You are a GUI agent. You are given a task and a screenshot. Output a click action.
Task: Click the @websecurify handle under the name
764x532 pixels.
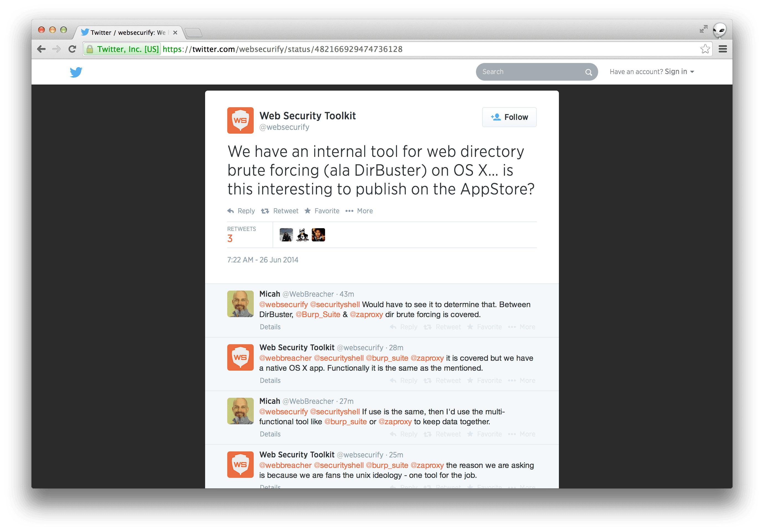click(x=284, y=127)
